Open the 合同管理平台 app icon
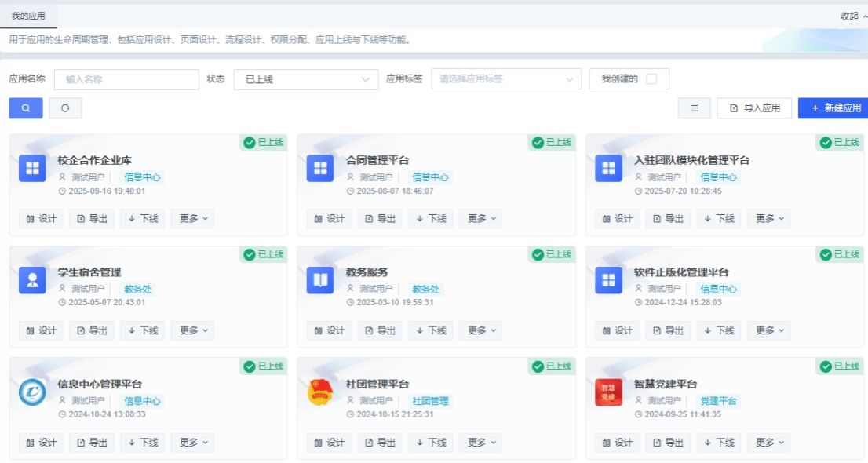This screenshot has width=868, height=463. (x=320, y=169)
